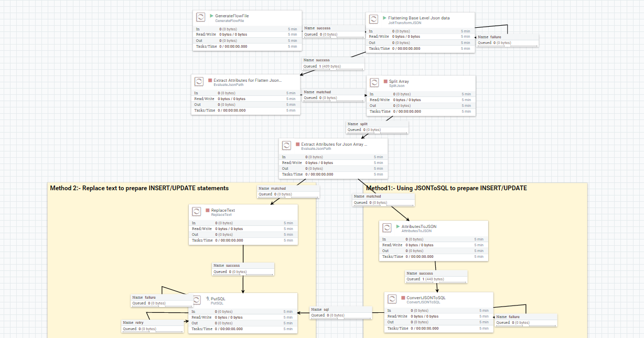Click the GenerateFlowFile processor icon
The height and width of the screenshot is (338, 644).
click(x=200, y=17)
